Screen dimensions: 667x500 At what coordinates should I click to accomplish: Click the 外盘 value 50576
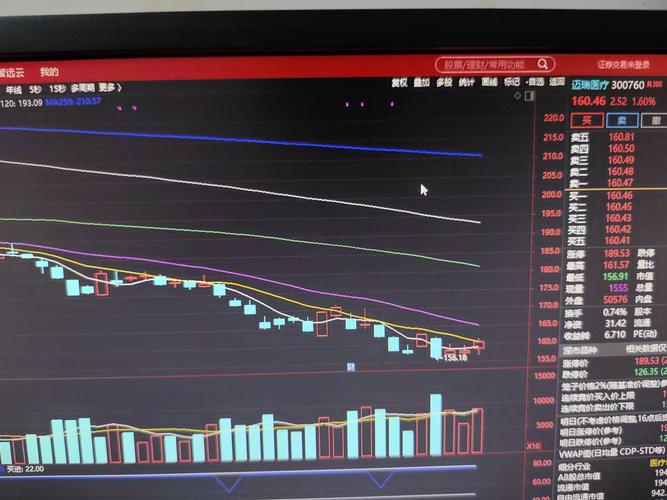pos(615,300)
